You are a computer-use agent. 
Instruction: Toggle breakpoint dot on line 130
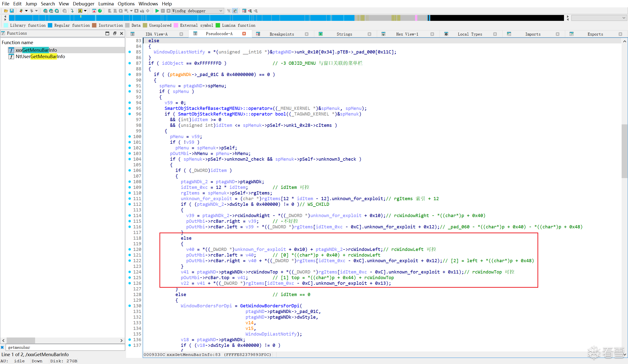(130, 306)
